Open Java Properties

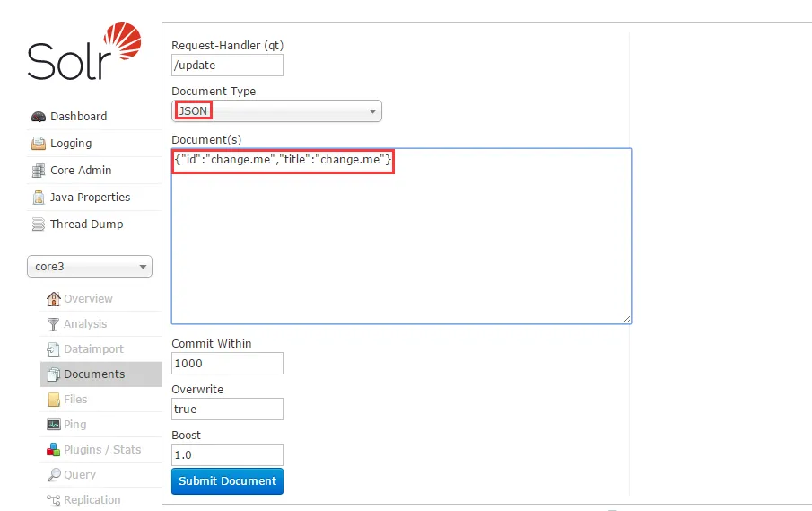point(90,198)
